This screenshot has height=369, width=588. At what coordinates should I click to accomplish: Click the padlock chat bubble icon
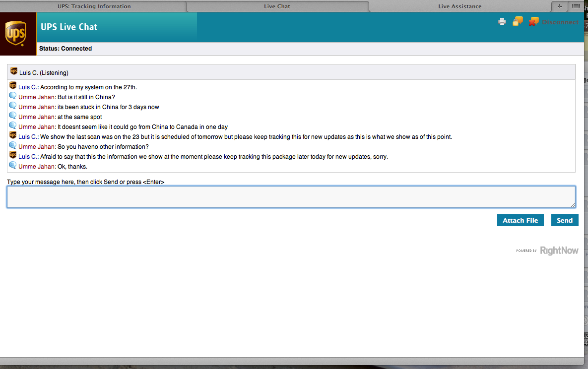[x=518, y=21]
